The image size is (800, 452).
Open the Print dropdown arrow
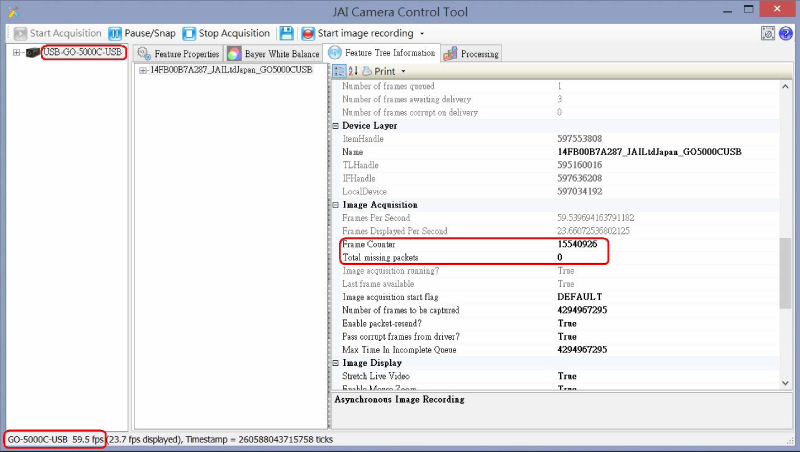(x=403, y=72)
